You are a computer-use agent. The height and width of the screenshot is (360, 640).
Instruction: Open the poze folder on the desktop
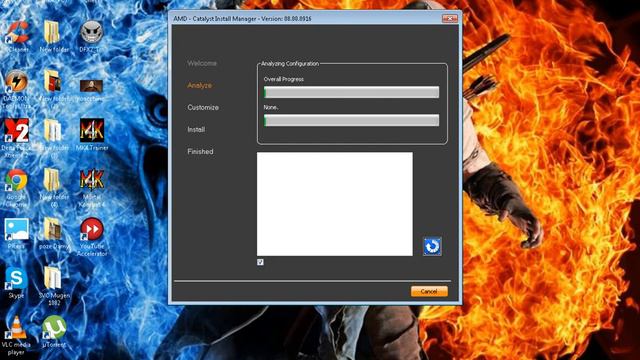click(x=53, y=233)
